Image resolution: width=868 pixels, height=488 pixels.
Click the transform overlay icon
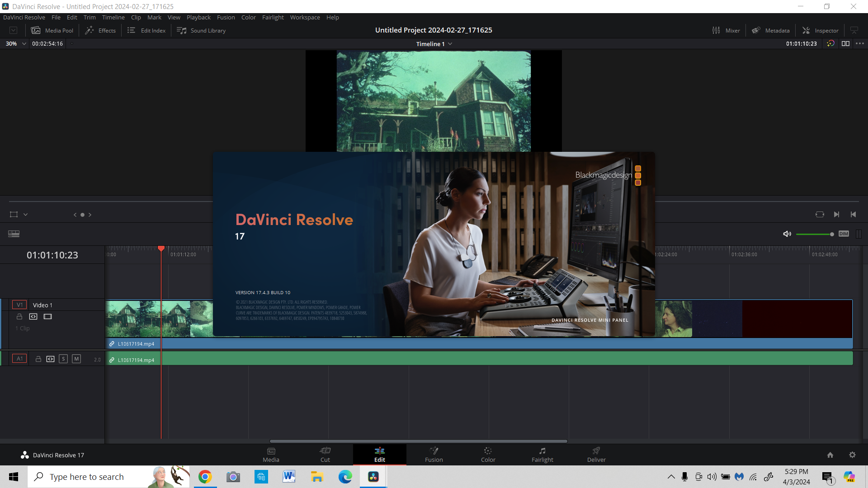[14, 215]
